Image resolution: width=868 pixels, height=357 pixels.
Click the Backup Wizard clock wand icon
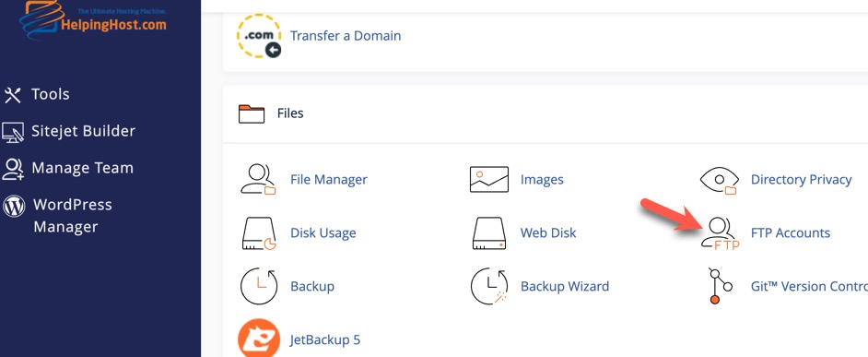(488, 287)
